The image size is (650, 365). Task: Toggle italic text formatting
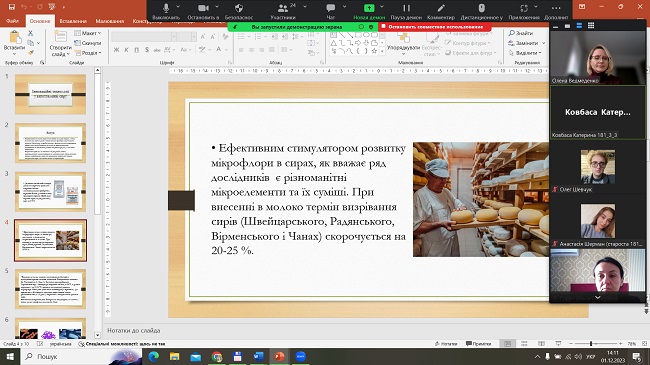click(126, 50)
